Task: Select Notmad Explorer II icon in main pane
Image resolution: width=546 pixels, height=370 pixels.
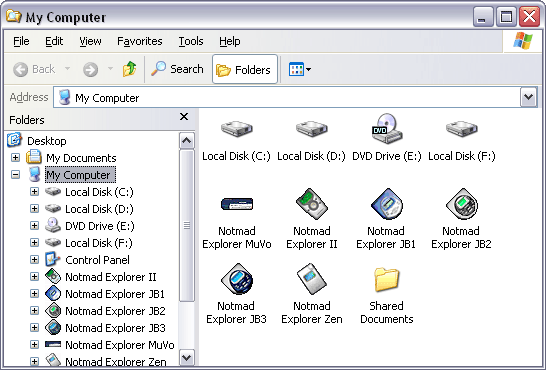Action: pyautogui.click(x=312, y=204)
